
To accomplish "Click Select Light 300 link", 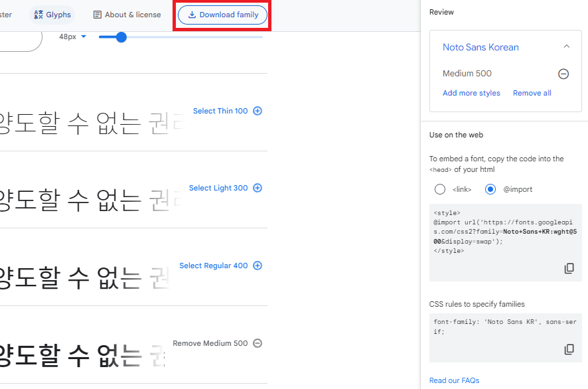I will point(218,188).
